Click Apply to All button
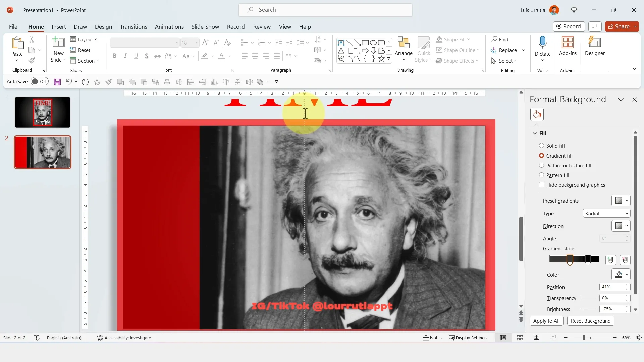The width and height of the screenshot is (644, 362). click(x=546, y=321)
